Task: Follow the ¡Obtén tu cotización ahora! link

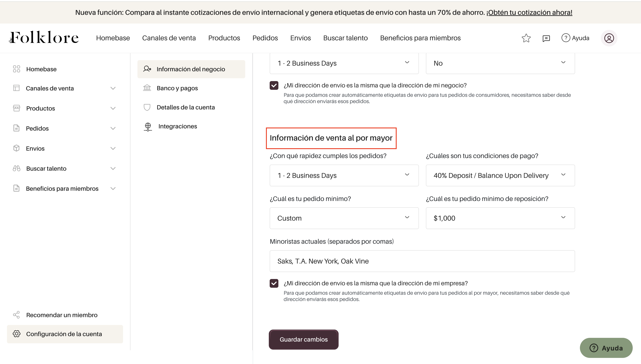Action: pos(529,12)
